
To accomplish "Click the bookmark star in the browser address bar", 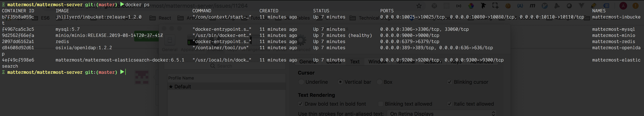I will point(419,6).
